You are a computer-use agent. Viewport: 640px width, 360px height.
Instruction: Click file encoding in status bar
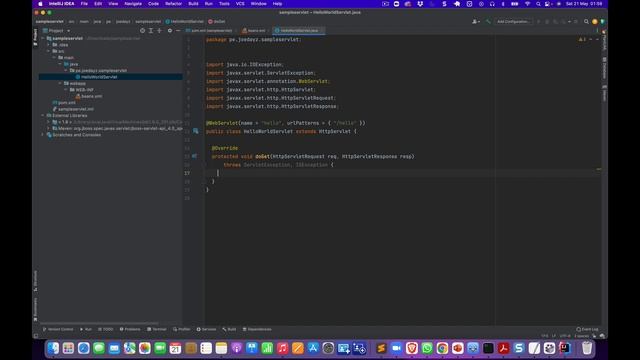point(565,336)
